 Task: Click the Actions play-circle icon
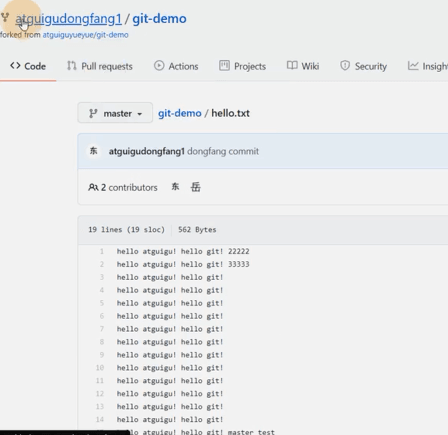click(x=159, y=66)
